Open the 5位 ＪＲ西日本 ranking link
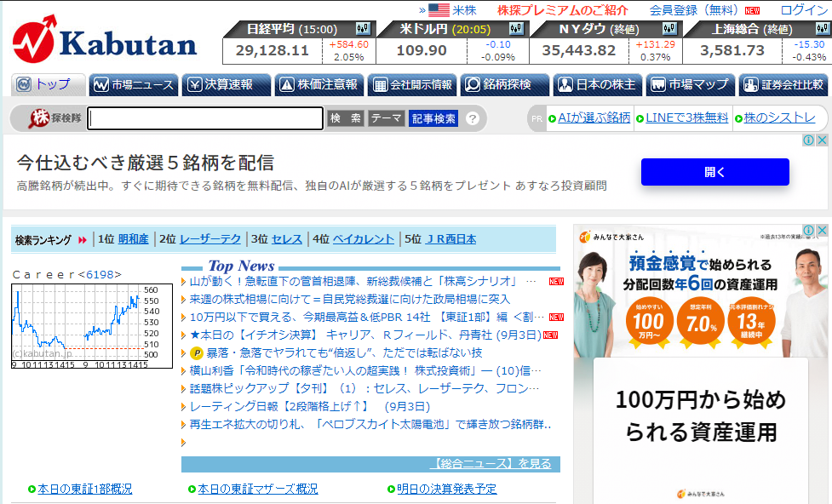This screenshot has height=504, width=832. coord(451,239)
